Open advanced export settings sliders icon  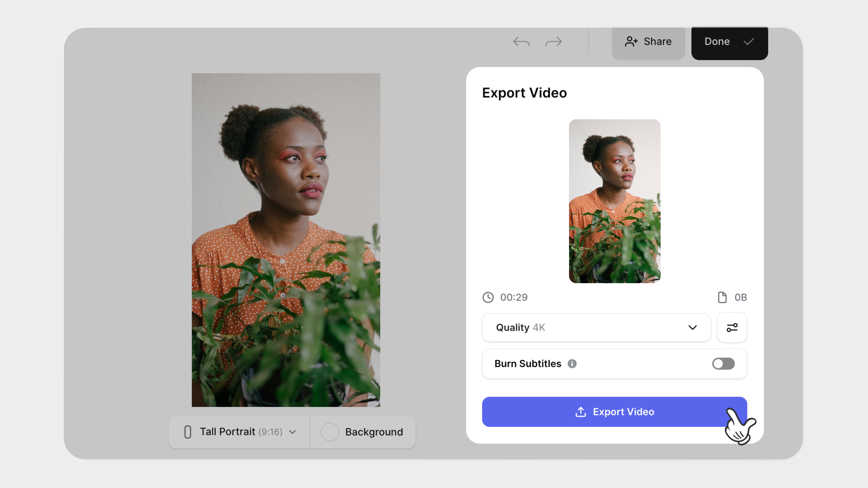732,327
